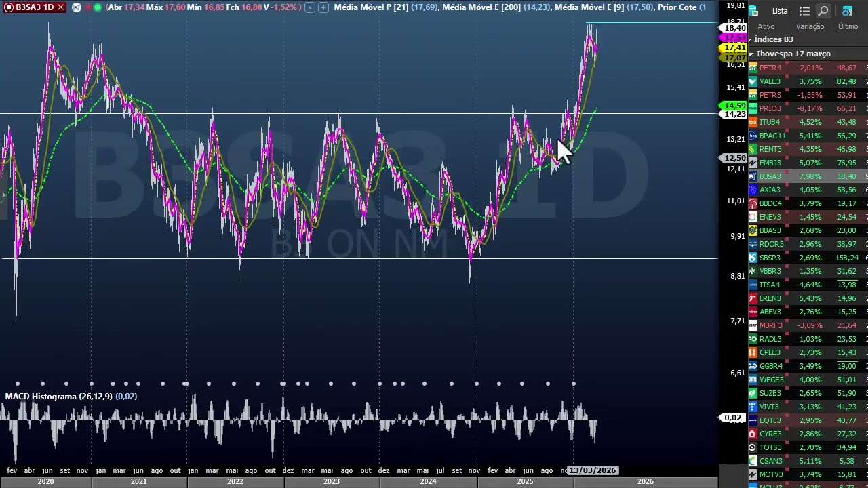
Task: Select the RENT3 logo icon
Action: [753, 149]
